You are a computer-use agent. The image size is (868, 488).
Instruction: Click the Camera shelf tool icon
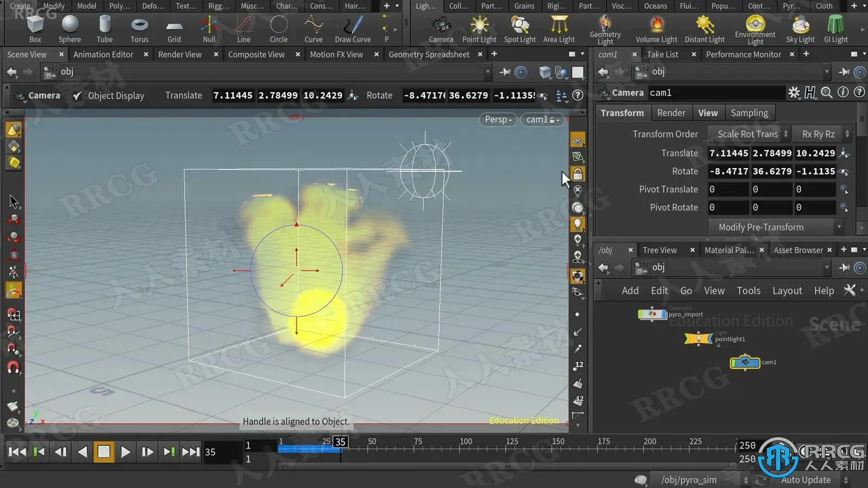[x=441, y=29]
